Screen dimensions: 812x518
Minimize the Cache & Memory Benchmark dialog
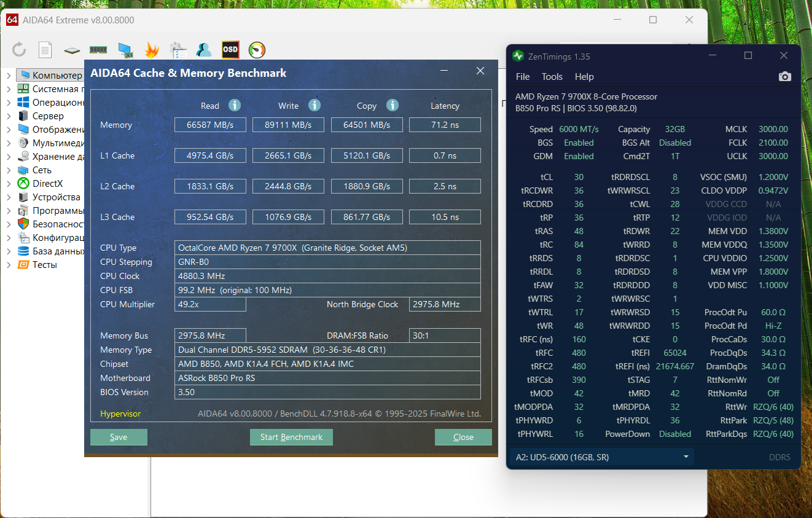444,71
